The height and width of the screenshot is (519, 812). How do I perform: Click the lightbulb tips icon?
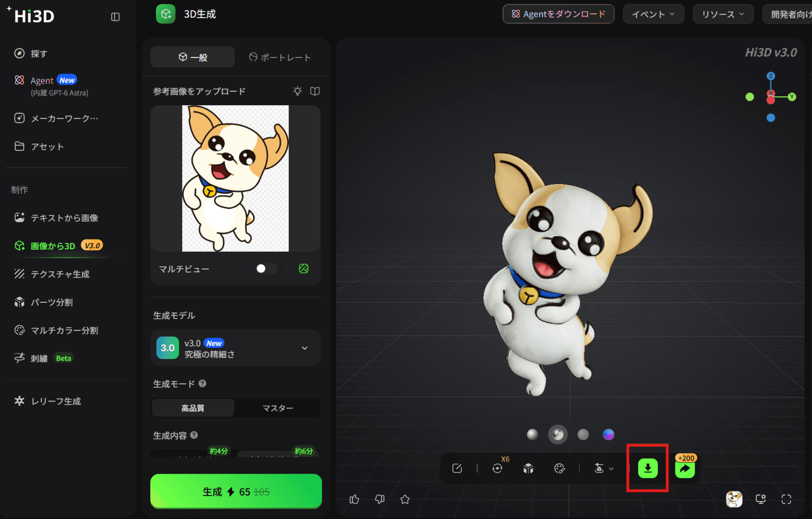click(x=298, y=91)
